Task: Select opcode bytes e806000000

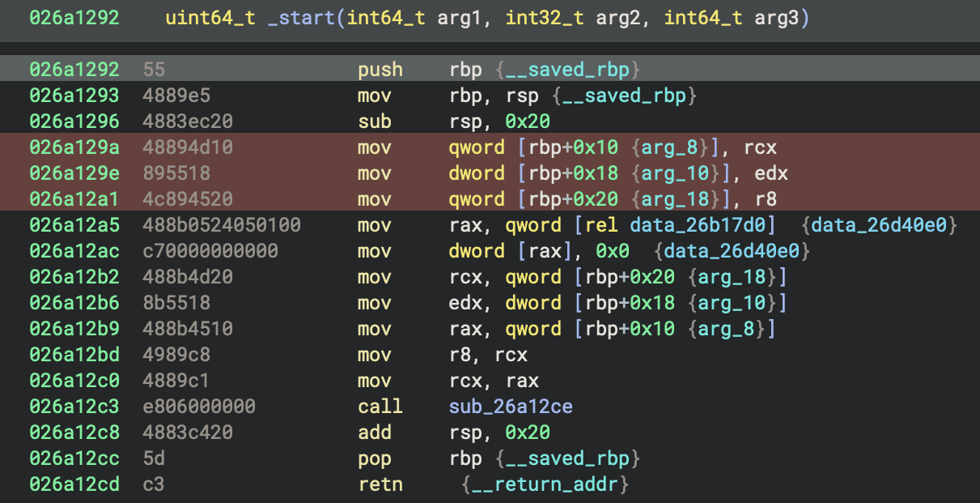Action: (x=199, y=407)
